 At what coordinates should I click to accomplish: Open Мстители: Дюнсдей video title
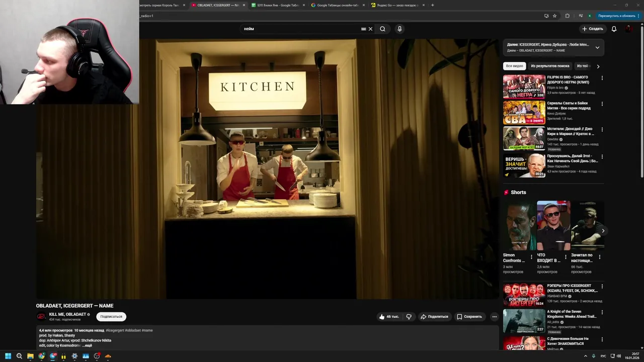coord(571,131)
